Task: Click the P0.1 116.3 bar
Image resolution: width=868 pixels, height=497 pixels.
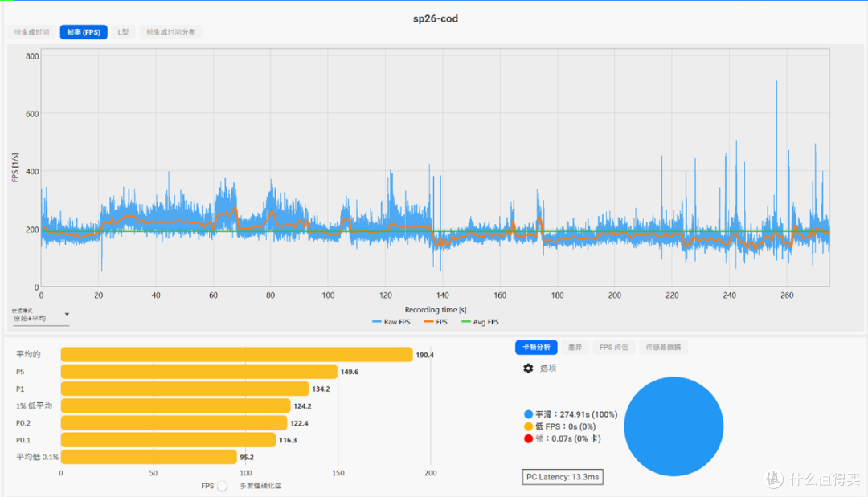Action: pos(168,440)
